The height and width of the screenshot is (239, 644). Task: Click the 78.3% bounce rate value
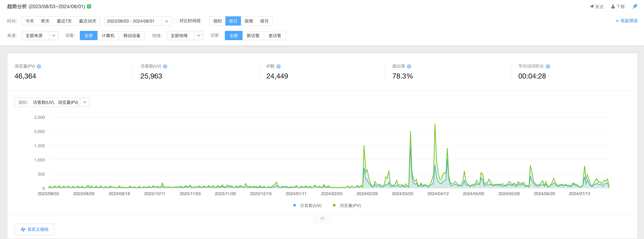coord(402,76)
